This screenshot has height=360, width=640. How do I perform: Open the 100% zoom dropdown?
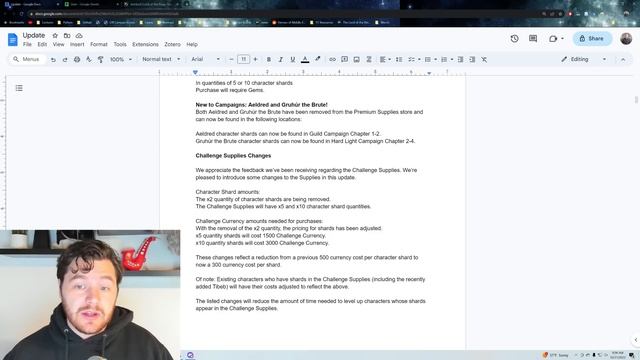pos(121,60)
